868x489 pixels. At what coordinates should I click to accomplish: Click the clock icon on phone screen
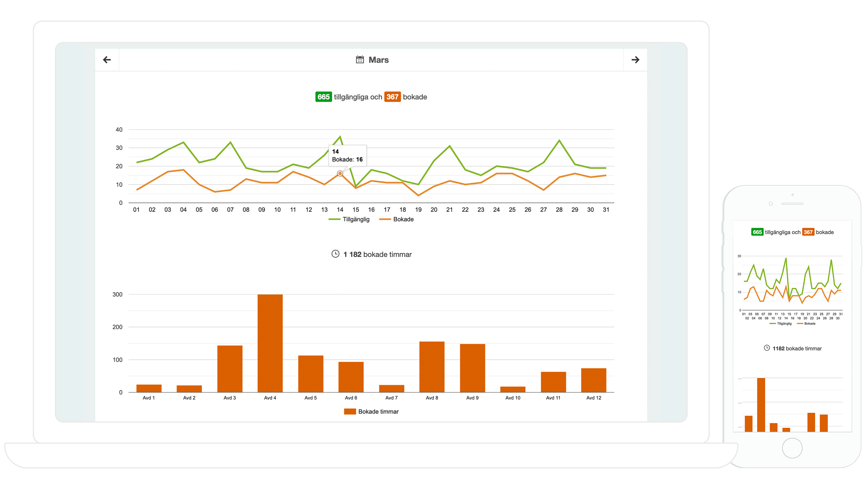(x=767, y=348)
